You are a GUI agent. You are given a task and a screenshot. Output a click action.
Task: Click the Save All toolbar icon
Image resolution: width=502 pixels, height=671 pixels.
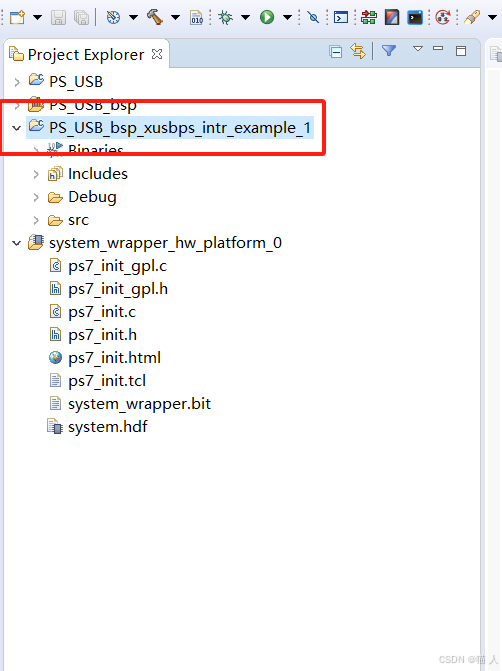coord(81,18)
